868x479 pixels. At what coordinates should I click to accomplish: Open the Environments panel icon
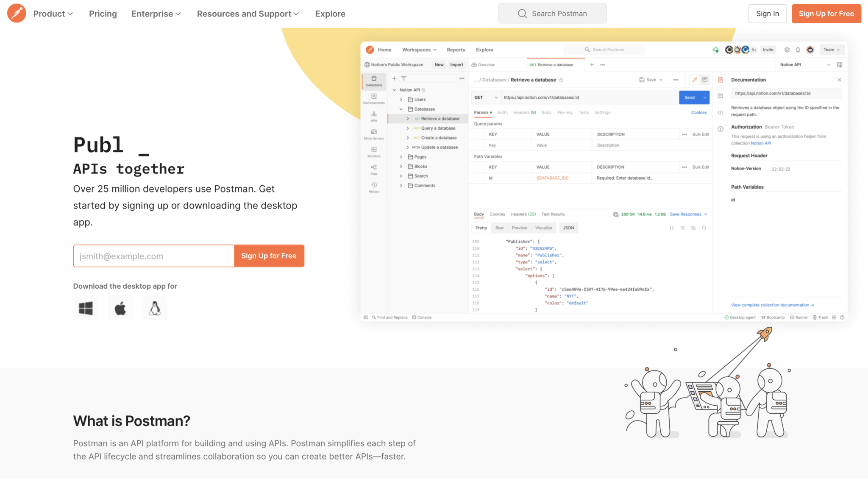(373, 97)
